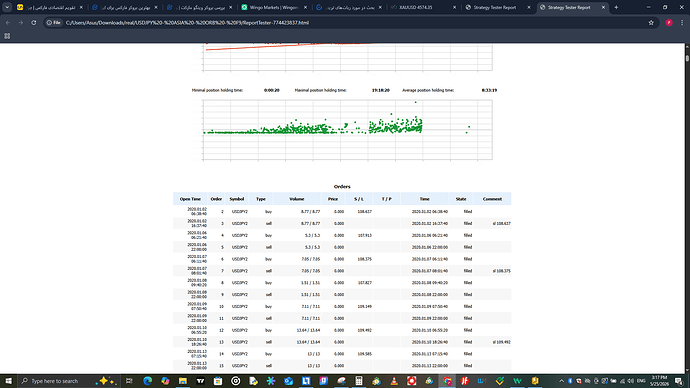
Task: Click the Maximal position holding time label
Action: (321, 90)
